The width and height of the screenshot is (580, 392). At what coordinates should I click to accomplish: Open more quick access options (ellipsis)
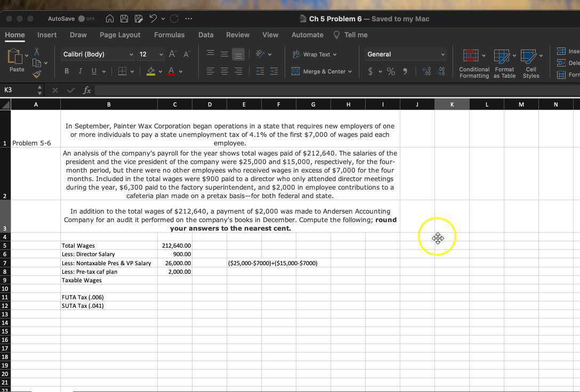[189, 19]
